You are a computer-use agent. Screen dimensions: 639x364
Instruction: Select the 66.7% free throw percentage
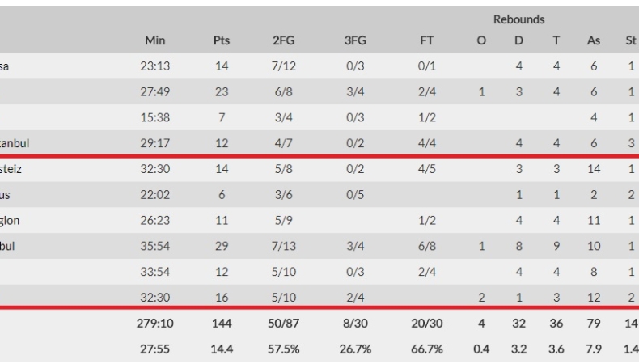[427, 349]
